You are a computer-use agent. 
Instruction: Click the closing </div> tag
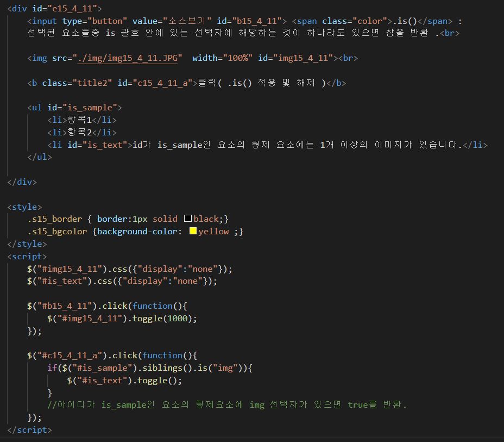(x=22, y=182)
